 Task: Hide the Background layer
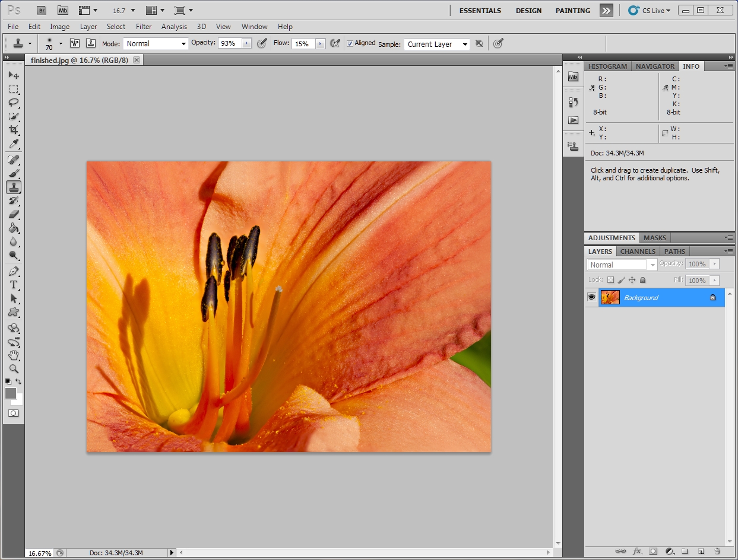coord(591,297)
